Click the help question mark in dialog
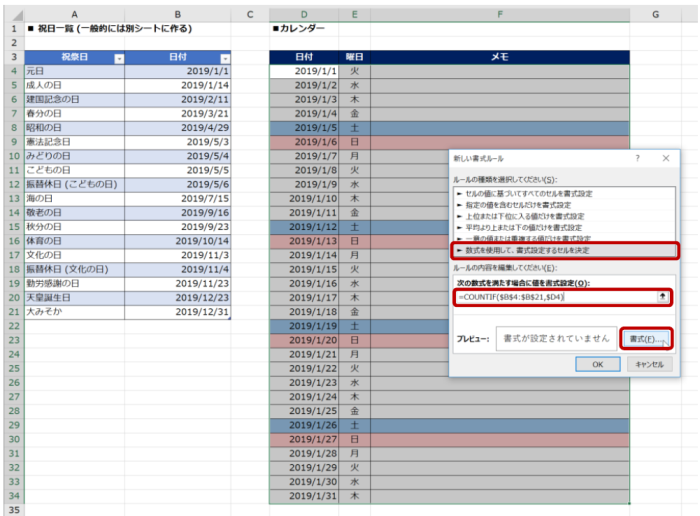This screenshot has width=700, height=516. coord(637,158)
